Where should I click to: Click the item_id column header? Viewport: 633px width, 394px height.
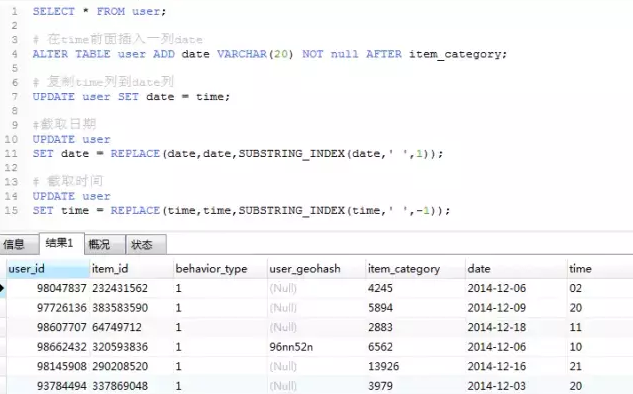131,269
